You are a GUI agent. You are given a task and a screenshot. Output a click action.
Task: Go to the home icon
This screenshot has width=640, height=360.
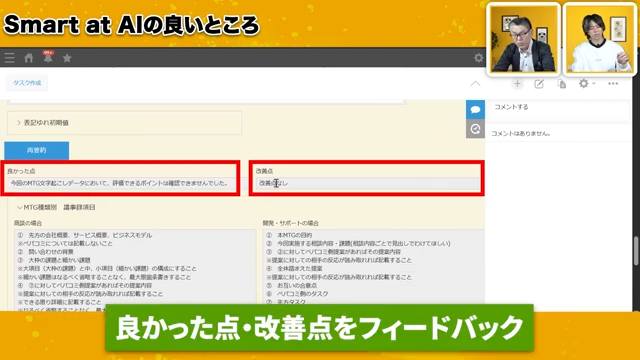click(x=29, y=58)
